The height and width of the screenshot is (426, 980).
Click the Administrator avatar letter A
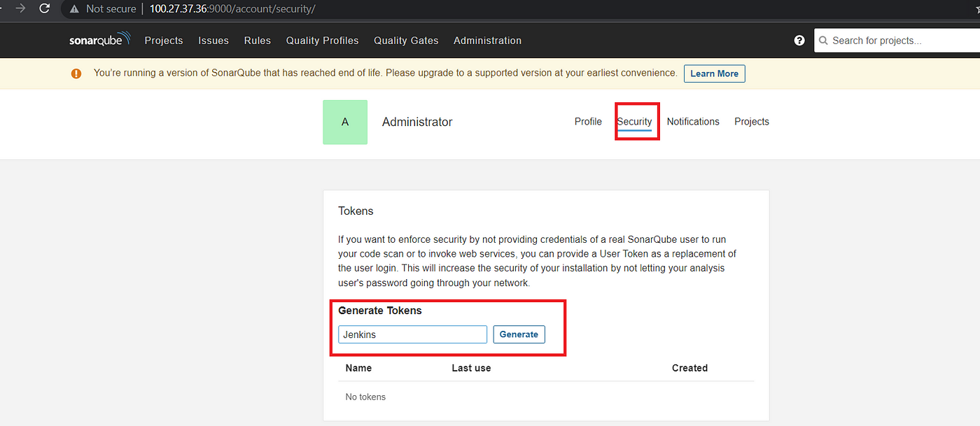(x=345, y=122)
